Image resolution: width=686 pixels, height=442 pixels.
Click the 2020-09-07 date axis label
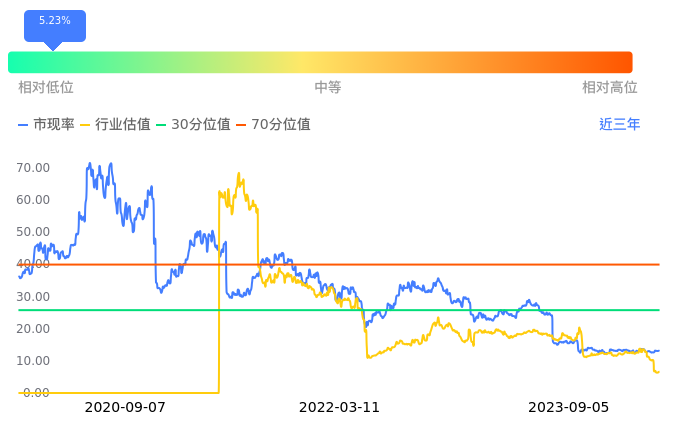click(125, 408)
